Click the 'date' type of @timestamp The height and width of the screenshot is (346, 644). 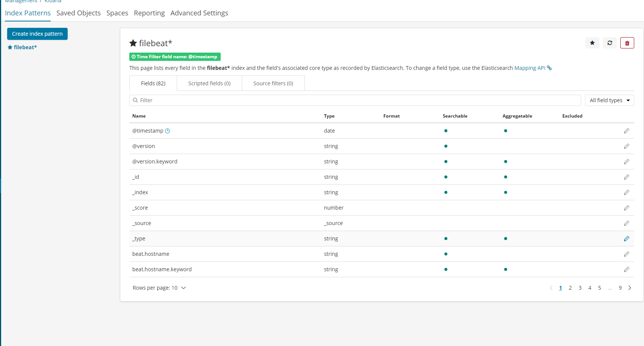tap(329, 131)
